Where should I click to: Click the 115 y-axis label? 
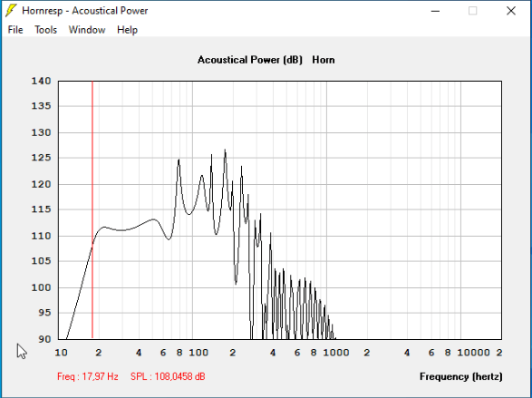click(x=41, y=209)
